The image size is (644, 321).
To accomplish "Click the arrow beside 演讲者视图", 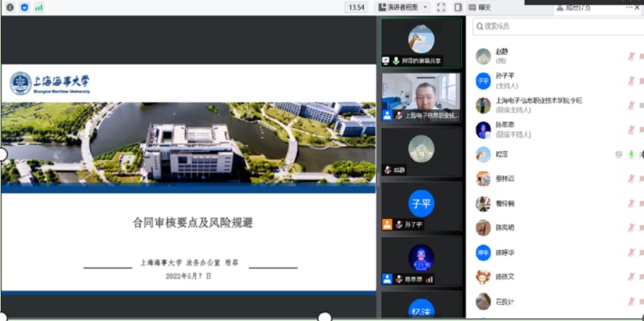I will (x=425, y=7).
